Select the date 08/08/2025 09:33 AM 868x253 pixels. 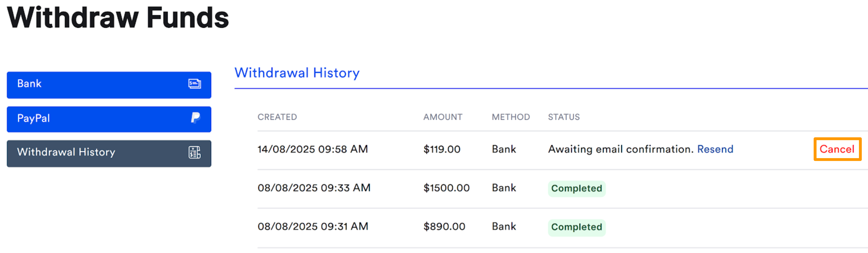point(314,188)
